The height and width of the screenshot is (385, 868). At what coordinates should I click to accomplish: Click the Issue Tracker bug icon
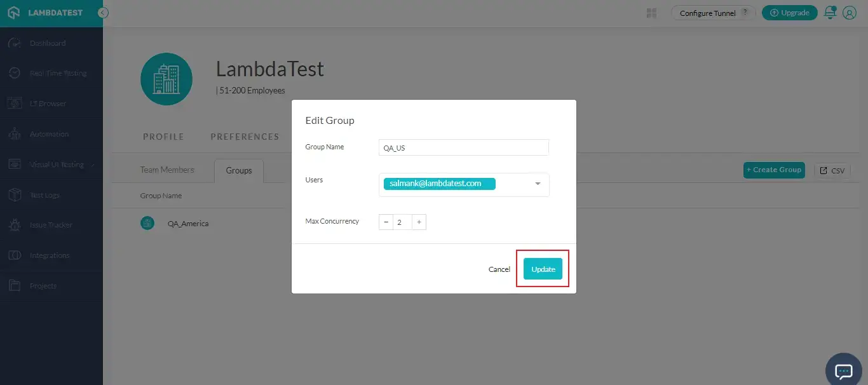[15, 225]
